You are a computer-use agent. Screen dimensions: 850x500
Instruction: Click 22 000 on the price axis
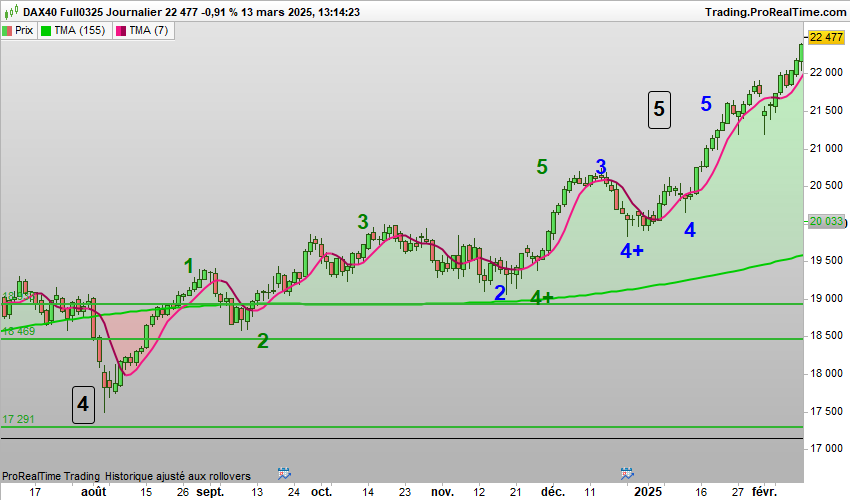coord(826,72)
